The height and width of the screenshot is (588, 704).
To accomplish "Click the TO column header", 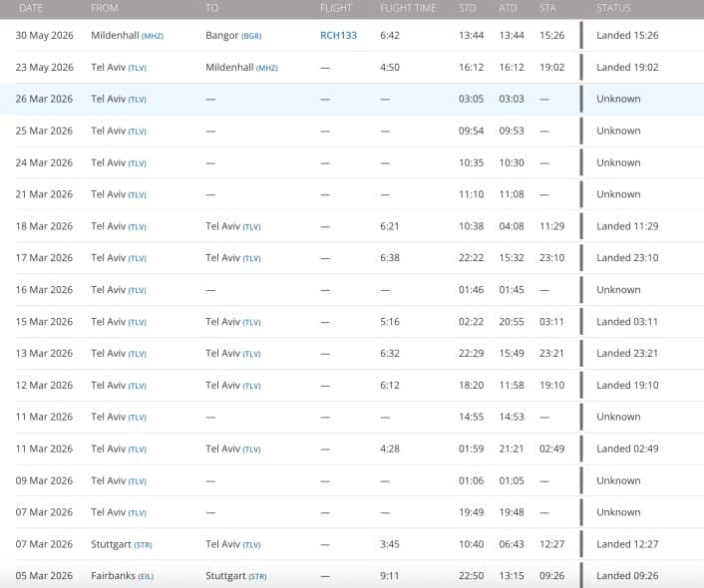I will pyautogui.click(x=212, y=8).
